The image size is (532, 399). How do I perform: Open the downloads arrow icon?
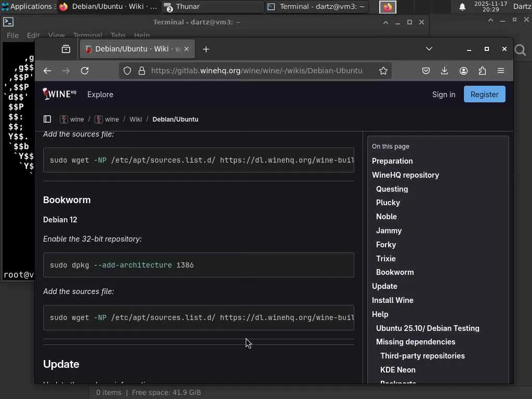pyautogui.click(x=445, y=71)
